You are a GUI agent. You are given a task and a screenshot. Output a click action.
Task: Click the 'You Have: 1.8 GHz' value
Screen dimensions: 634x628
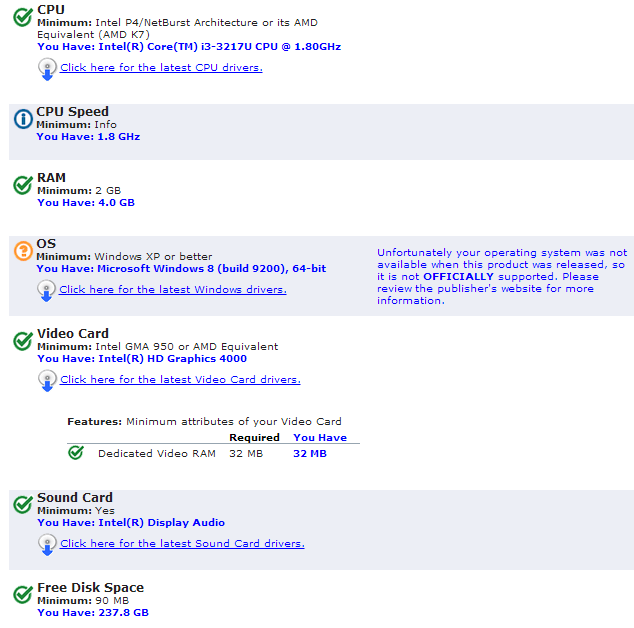point(88,137)
